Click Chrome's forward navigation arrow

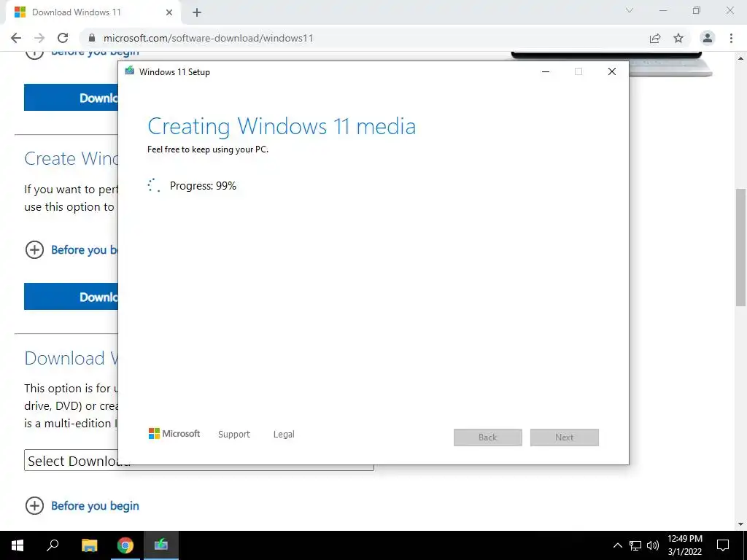39,38
